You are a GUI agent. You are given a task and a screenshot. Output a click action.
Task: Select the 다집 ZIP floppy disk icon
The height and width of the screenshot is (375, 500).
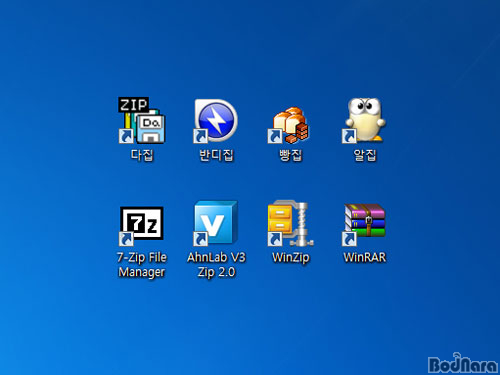[142, 120]
